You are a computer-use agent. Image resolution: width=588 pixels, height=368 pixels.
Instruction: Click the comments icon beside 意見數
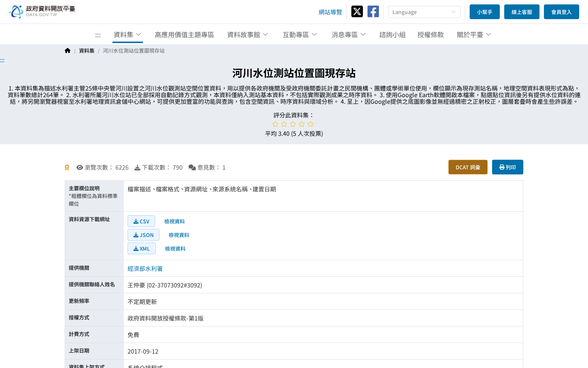point(192,167)
